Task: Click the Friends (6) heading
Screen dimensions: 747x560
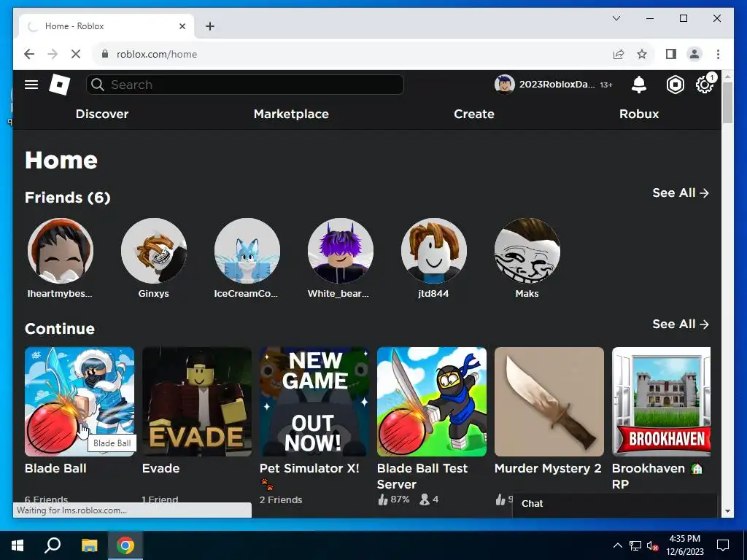Action: point(68,198)
